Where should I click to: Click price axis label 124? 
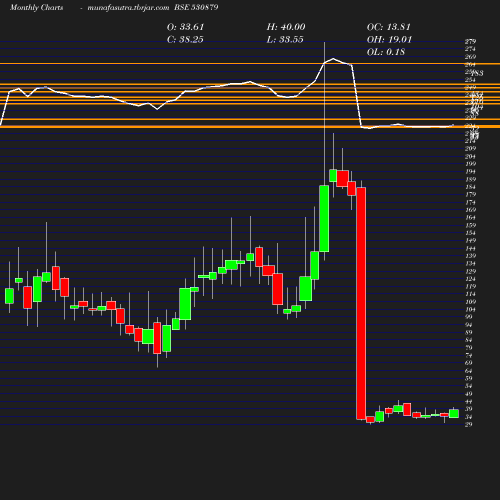(470, 279)
